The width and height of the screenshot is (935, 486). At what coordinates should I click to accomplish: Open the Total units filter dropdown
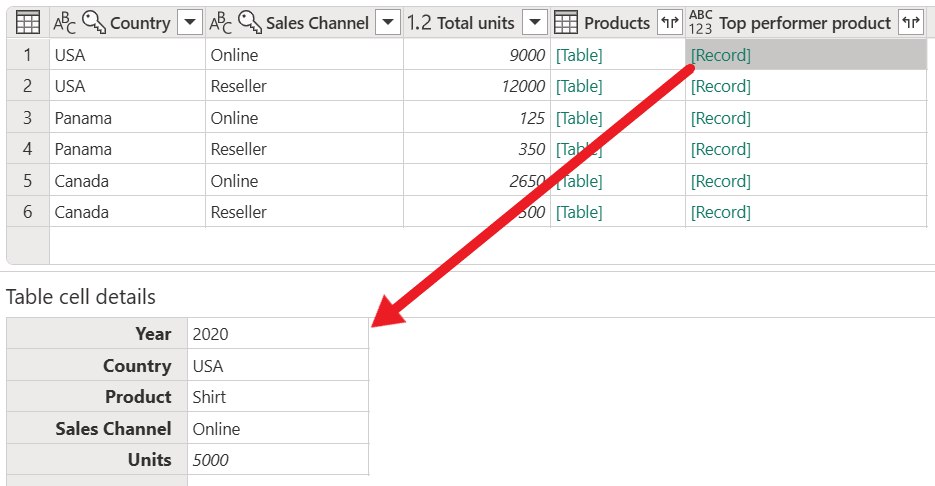click(x=535, y=22)
